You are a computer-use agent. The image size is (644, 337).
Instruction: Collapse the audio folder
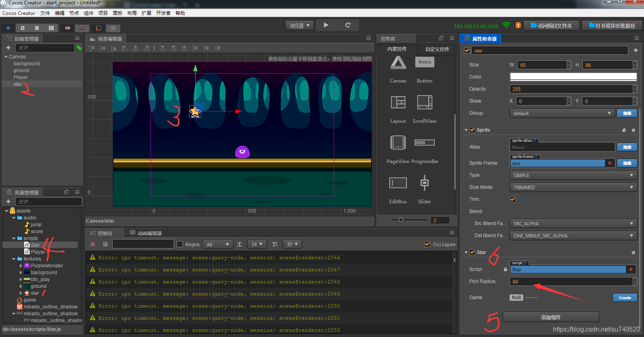point(14,218)
